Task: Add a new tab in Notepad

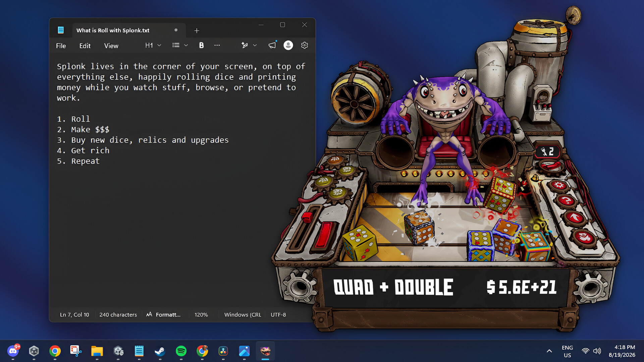Action: (x=197, y=31)
